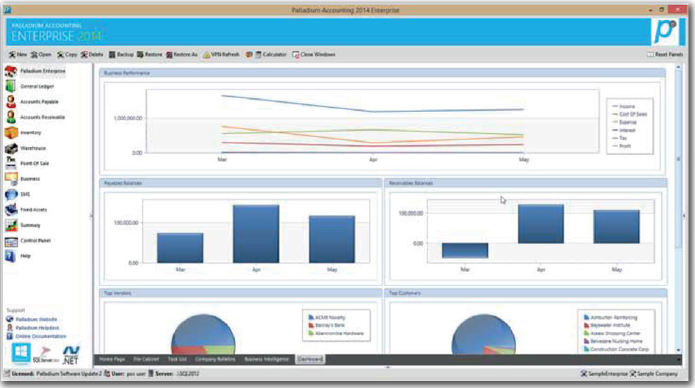This screenshot has height=388, width=695.
Task: Select the Control Panel sidebar icon
Action: pyautogui.click(x=11, y=240)
